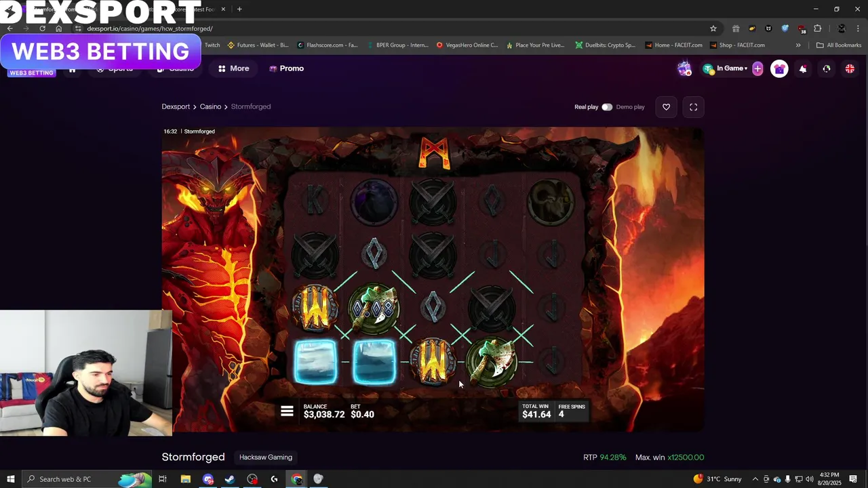Open the VegasHero Online bookmark
868x488 pixels.
click(x=467, y=45)
